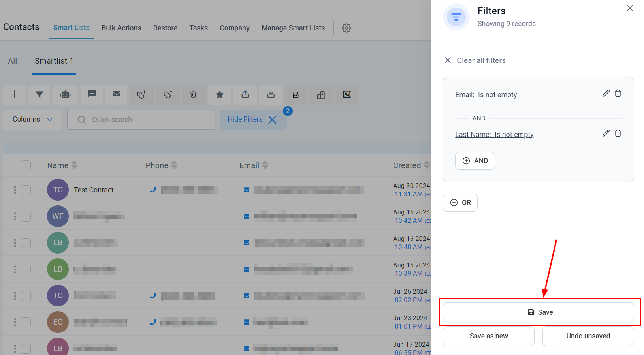The height and width of the screenshot is (355, 644).
Task: Select the Smartlist 1 tab
Action: 54,61
